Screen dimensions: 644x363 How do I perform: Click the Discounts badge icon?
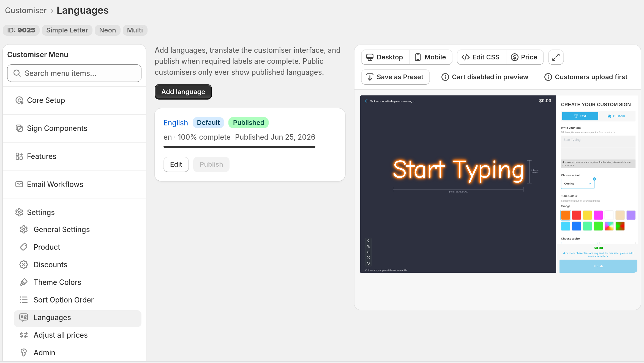[24, 265]
